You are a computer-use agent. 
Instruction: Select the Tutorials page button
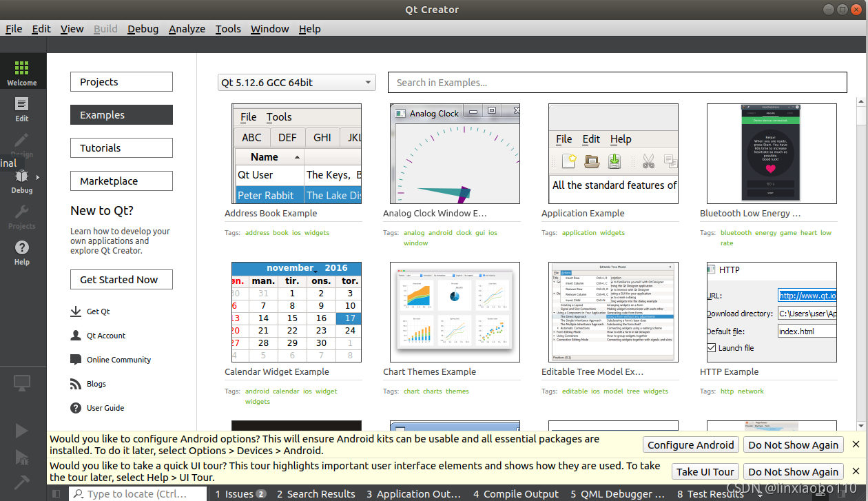click(121, 148)
